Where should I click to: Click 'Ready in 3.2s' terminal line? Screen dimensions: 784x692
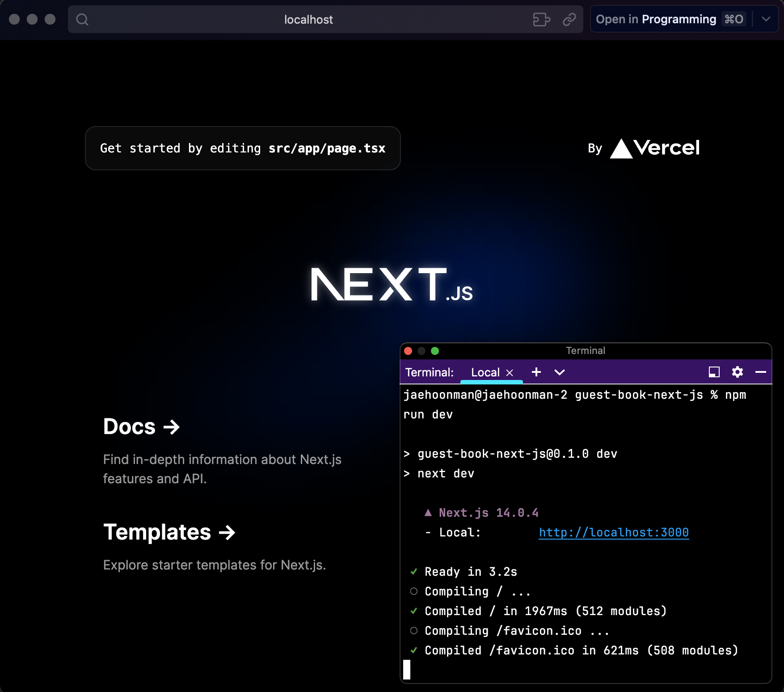471,572
